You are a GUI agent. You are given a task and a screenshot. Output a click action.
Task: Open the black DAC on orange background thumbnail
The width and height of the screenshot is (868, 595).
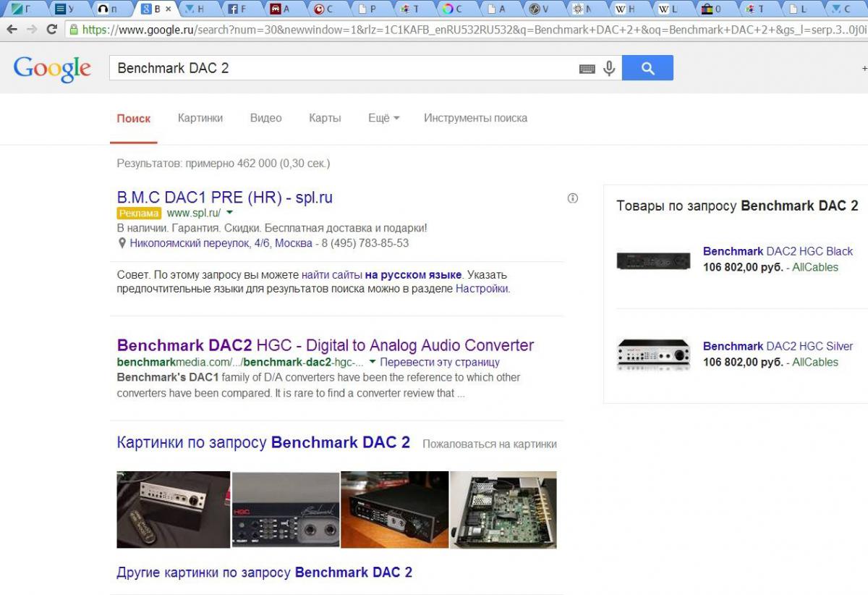click(394, 510)
